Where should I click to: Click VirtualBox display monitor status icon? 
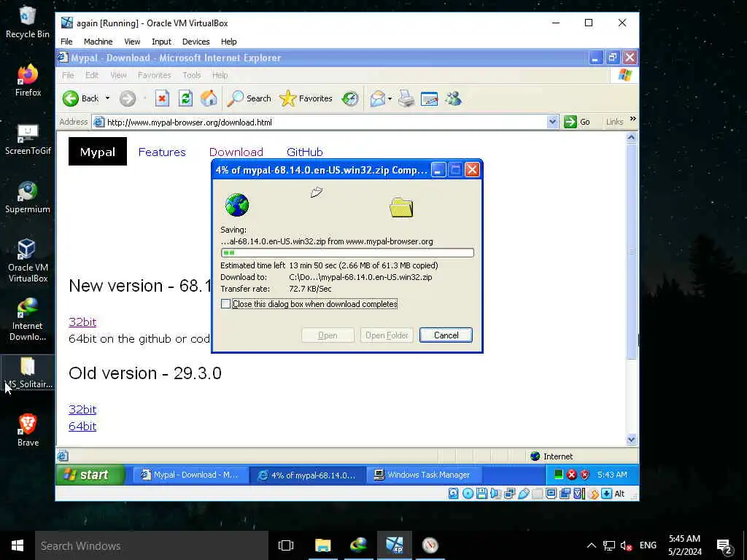(x=551, y=494)
